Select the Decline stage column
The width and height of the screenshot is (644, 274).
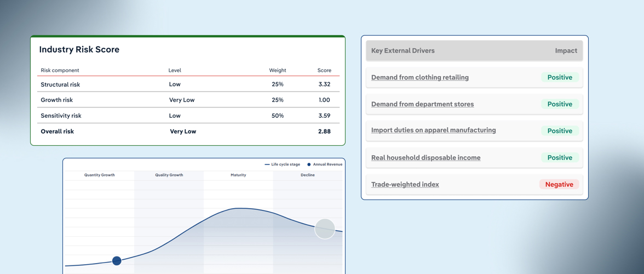(307, 175)
